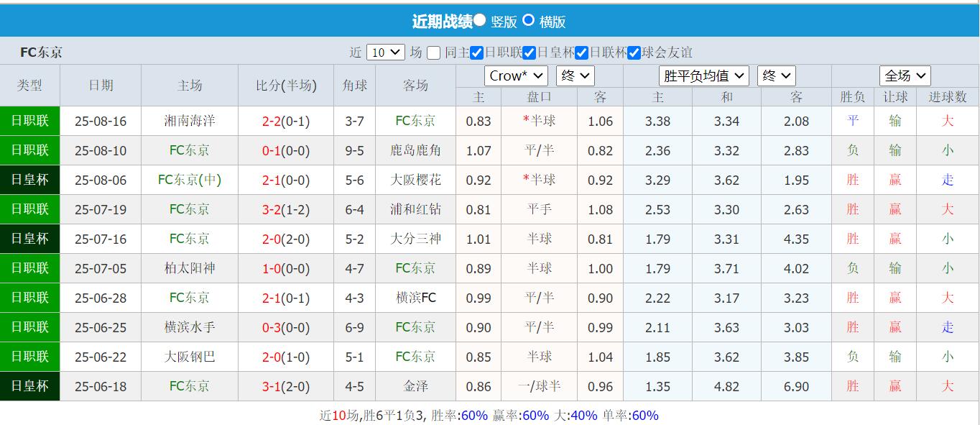The height and width of the screenshot is (425, 980).
Task: Click the 湘南海洋 team link
Action: tap(189, 121)
